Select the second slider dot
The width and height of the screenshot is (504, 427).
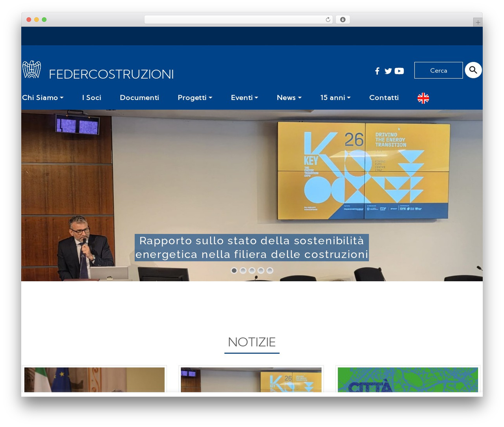coord(243,270)
